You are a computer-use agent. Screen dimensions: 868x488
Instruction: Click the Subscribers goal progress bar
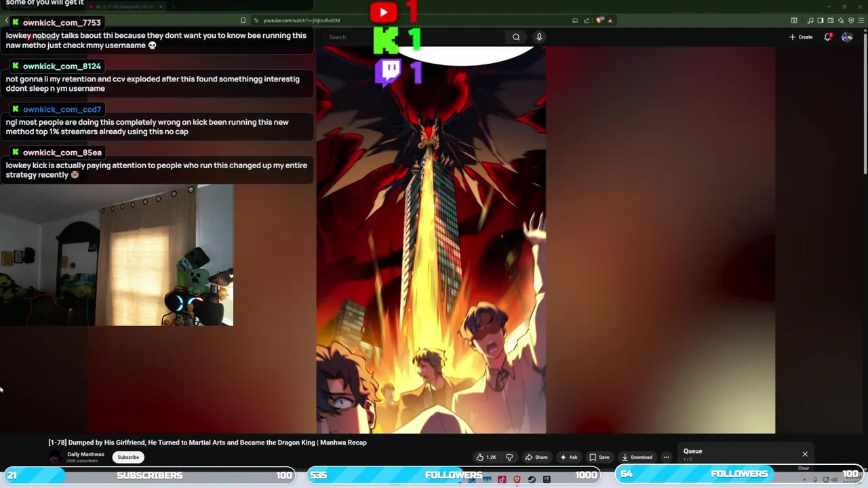(x=149, y=475)
